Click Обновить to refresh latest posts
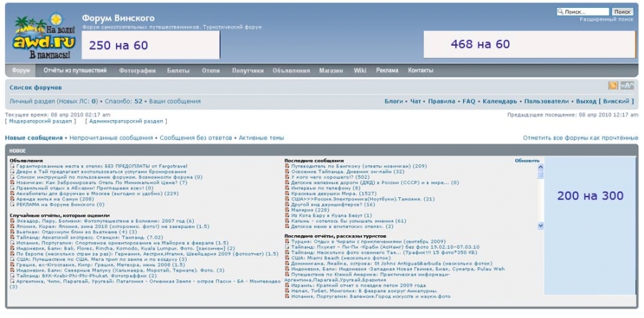This screenshot has height=318, width=644. 527,161
